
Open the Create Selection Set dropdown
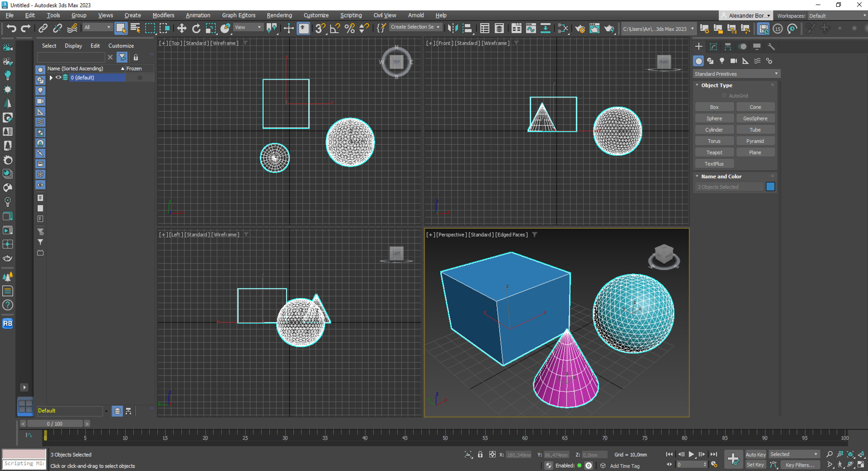415,27
